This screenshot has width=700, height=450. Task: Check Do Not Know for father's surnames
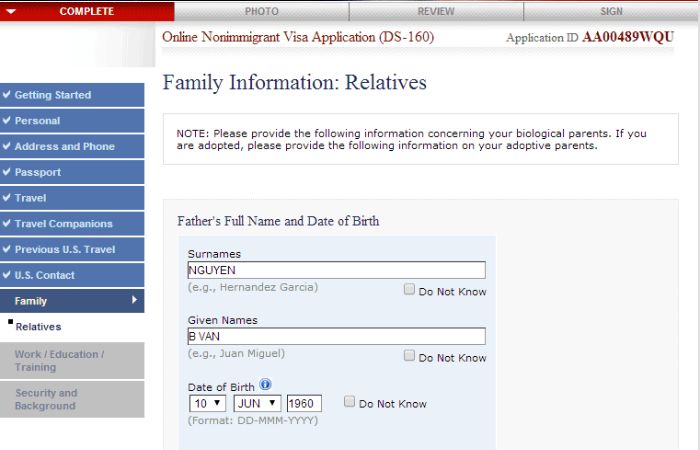[410, 290]
